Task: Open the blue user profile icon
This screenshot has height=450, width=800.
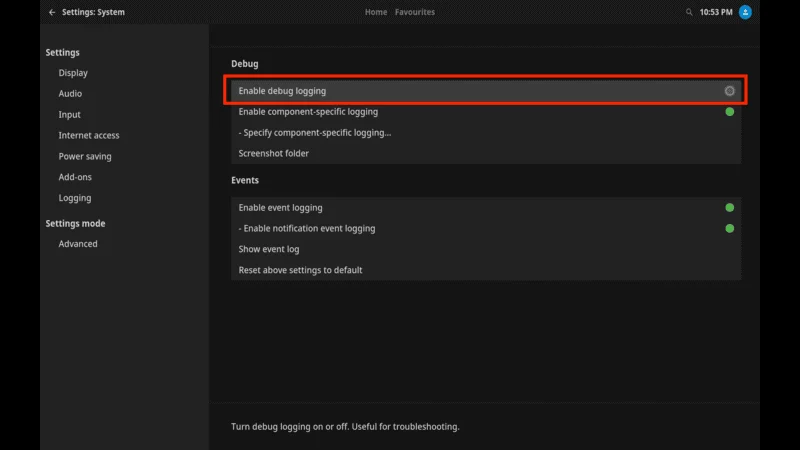Action: tap(745, 12)
